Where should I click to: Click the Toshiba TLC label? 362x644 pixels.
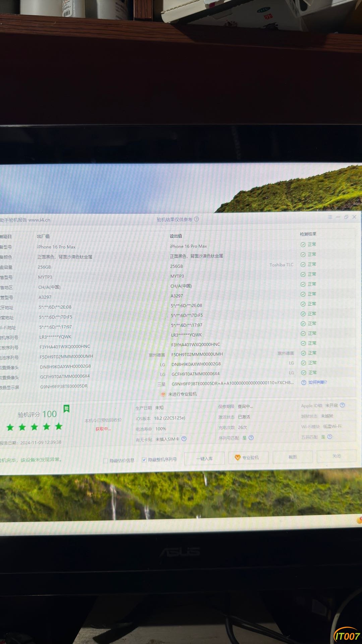pyautogui.click(x=281, y=265)
